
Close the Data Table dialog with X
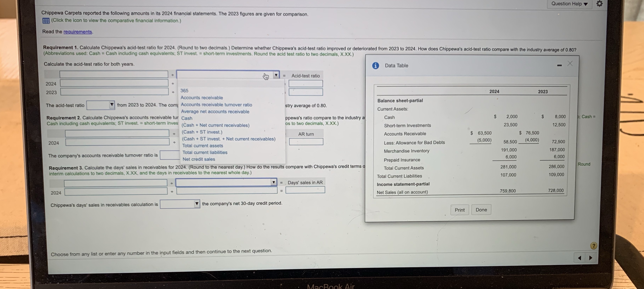570,63
